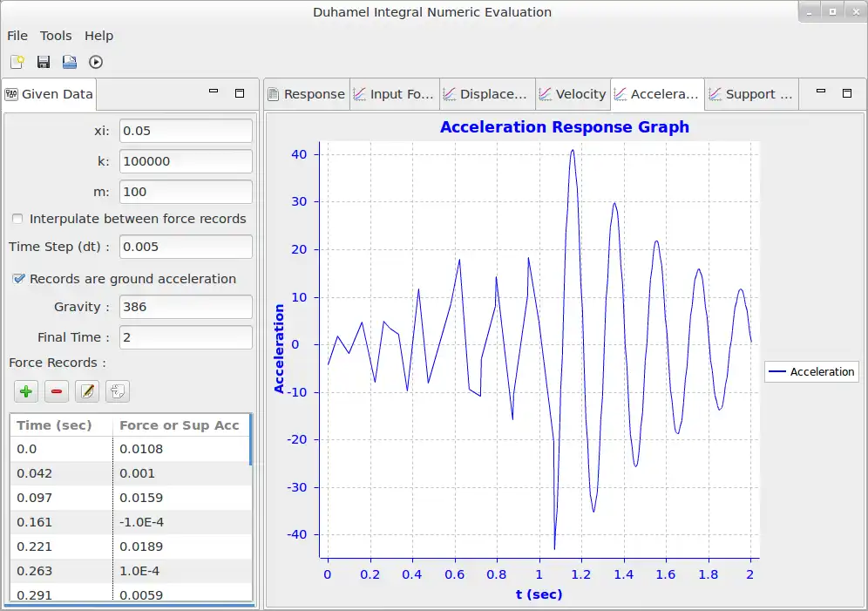Screen dimensions: 868x611
Task: Maximize the Given Data panel
Action: pos(240,93)
